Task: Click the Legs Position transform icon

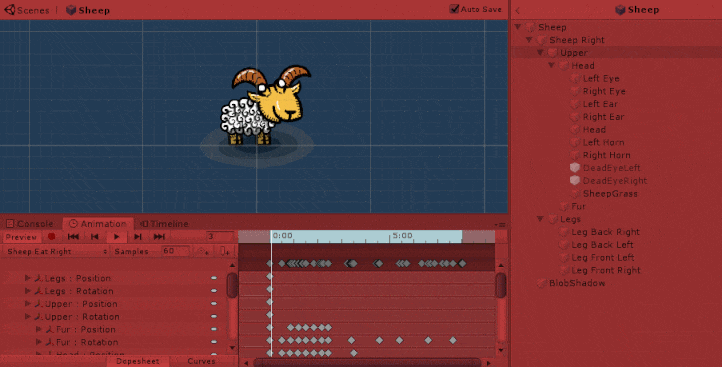Action: tap(39, 278)
